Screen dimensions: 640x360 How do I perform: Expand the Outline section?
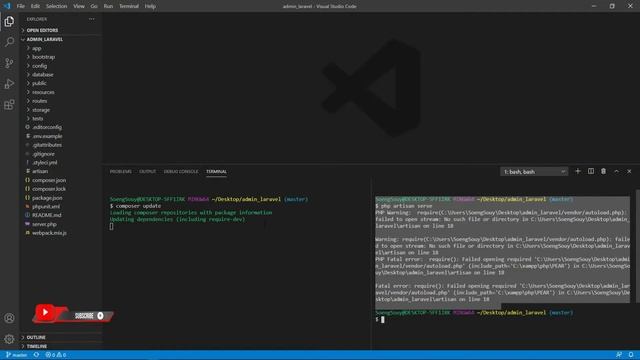tap(61, 337)
